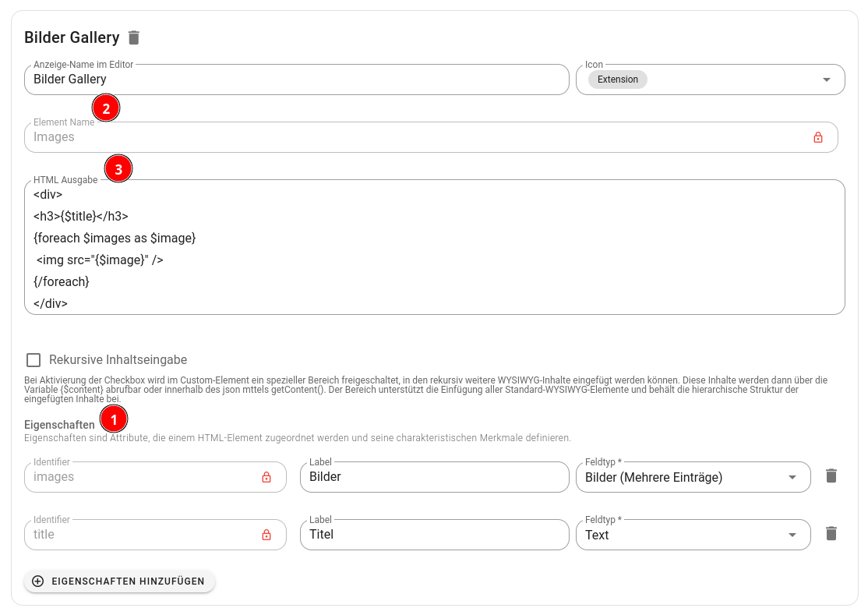Click into the Anzeige-Name im Editor field
Viewport: 868px width, 615px height.
tap(296, 80)
